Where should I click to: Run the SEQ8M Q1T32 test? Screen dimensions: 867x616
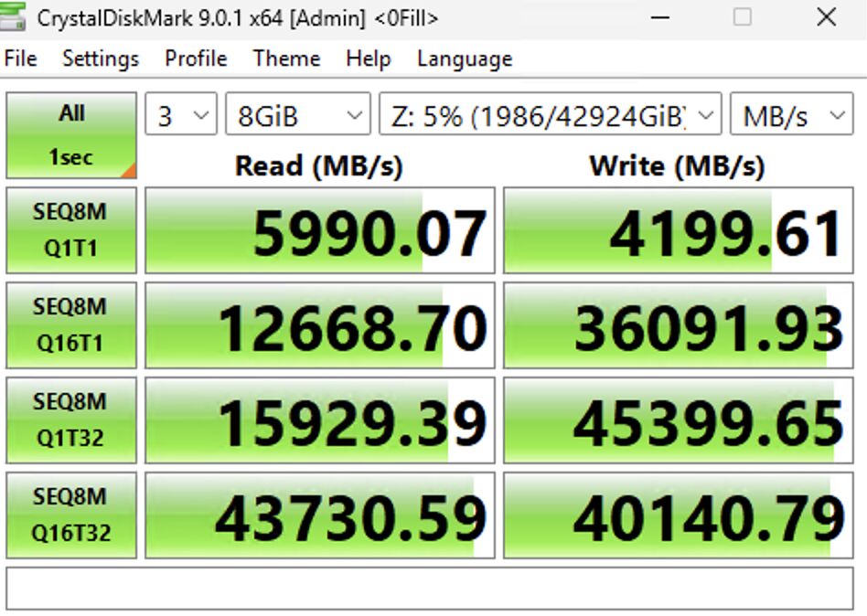pyautogui.click(x=70, y=420)
